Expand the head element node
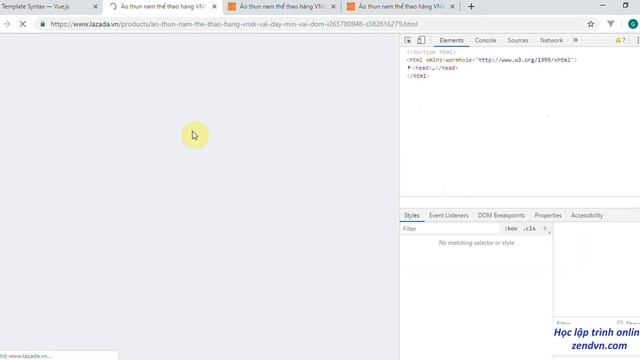The width and height of the screenshot is (640, 360). click(409, 68)
